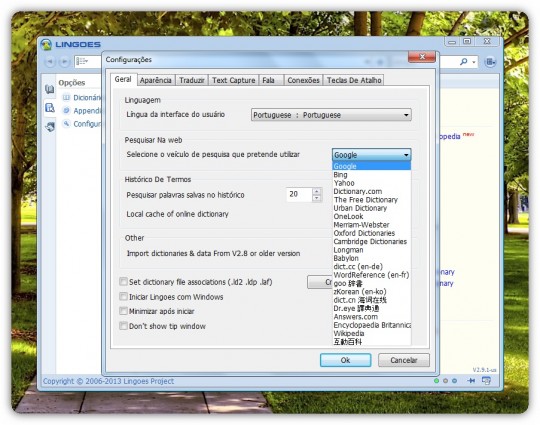The image size is (540, 425).
Task: Select the options sidebar icon
Action: point(50,108)
